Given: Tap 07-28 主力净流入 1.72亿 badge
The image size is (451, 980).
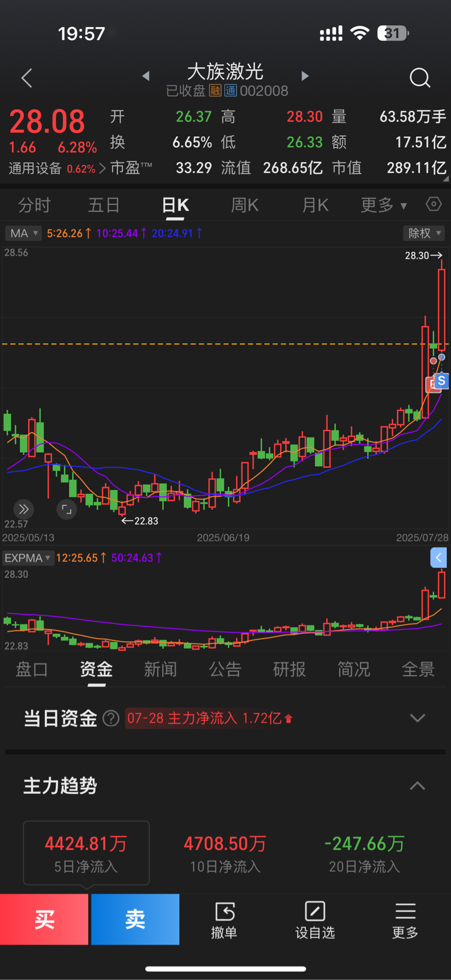Looking at the screenshot, I should pyautogui.click(x=210, y=718).
